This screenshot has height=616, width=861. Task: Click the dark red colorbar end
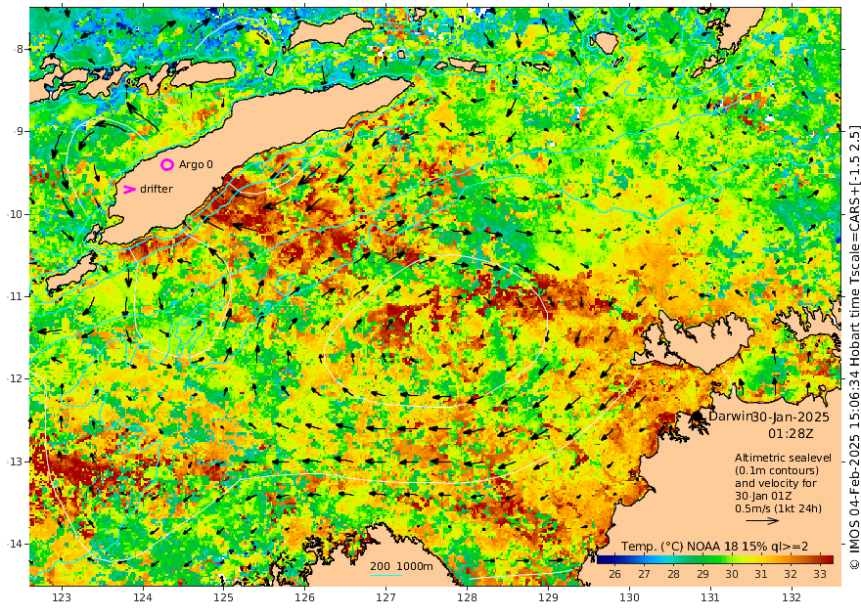830,560
